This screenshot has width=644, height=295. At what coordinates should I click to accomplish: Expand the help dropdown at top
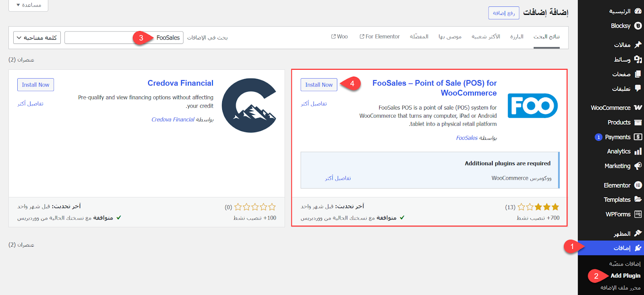coord(29,5)
